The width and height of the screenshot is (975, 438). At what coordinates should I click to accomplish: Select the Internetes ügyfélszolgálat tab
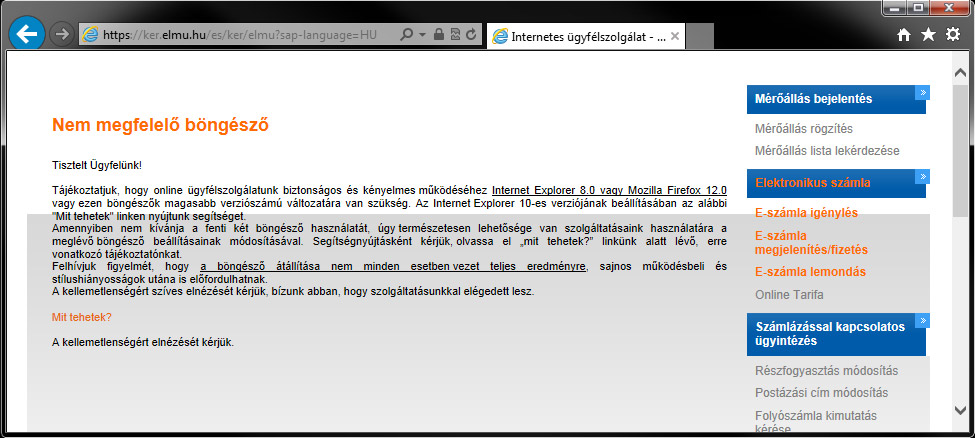585,37
